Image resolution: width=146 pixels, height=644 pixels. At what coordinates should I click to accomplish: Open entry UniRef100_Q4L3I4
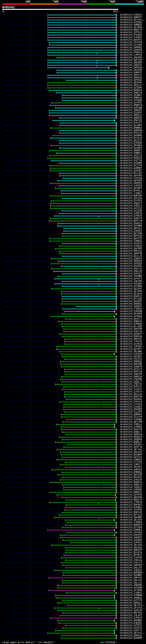tap(131, 567)
